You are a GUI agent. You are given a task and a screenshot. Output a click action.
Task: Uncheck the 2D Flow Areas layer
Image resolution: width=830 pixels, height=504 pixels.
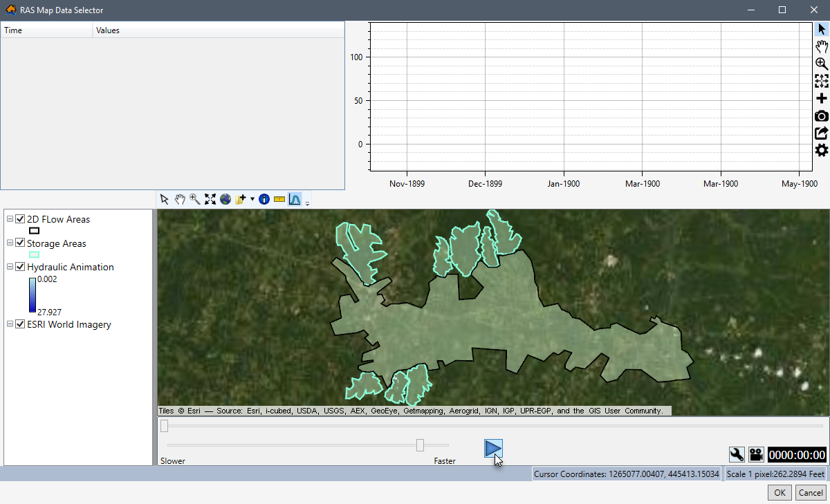coord(19,219)
